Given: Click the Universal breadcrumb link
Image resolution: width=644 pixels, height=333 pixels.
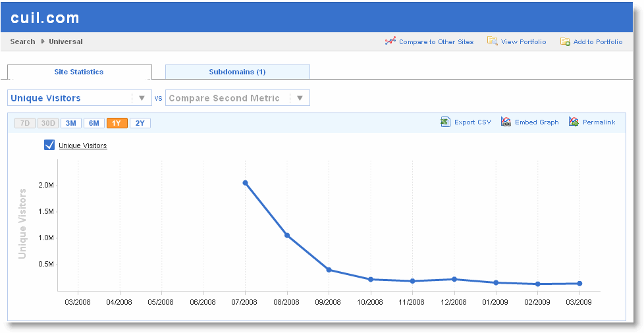Looking at the screenshot, I should click(x=66, y=41).
